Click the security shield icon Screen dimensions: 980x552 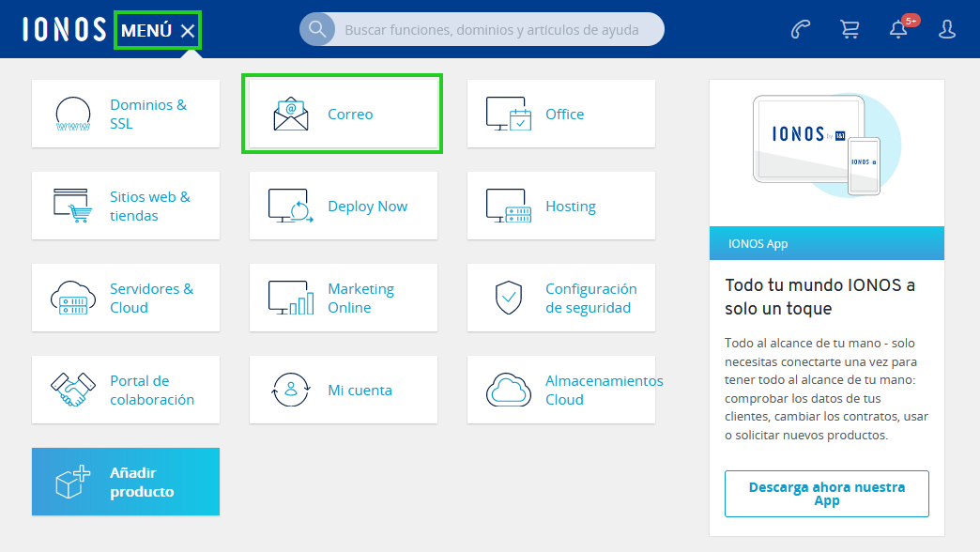pyautogui.click(x=509, y=298)
